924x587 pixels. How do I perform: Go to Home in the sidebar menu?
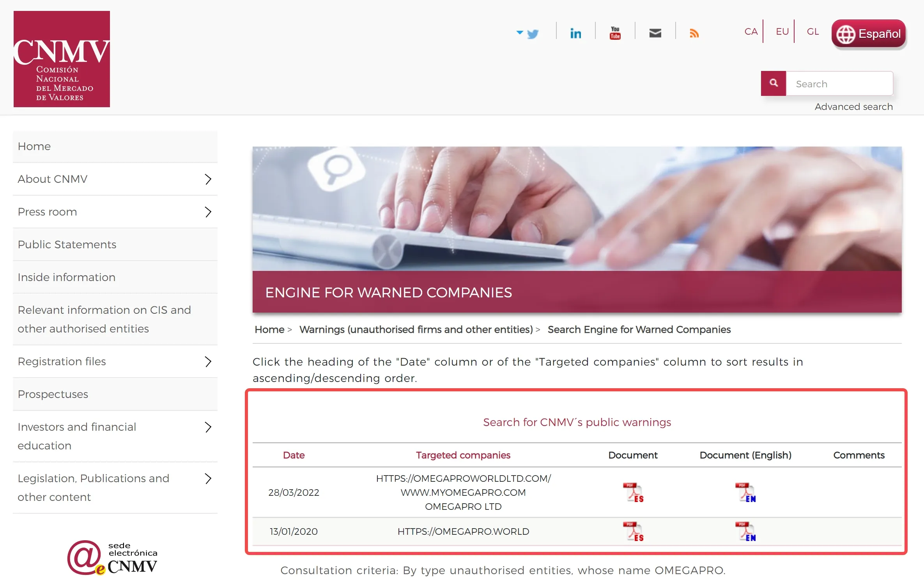pyautogui.click(x=115, y=146)
